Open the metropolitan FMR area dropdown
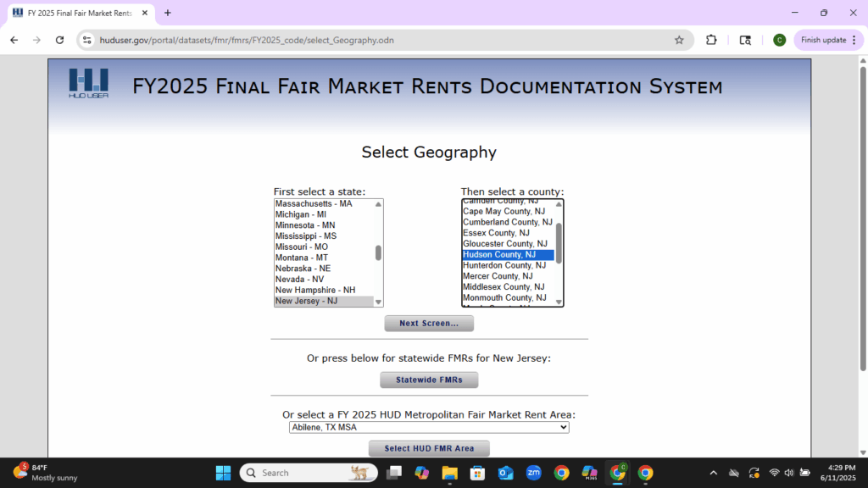The image size is (868, 488). (x=429, y=428)
